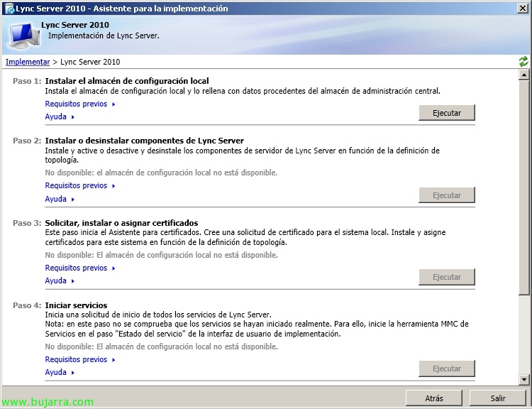The height and width of the screenshot is (409, 532).
Task: Click 'No disponible' message under Paso 4
Action: pyautogui.click(x=161, y=347)
